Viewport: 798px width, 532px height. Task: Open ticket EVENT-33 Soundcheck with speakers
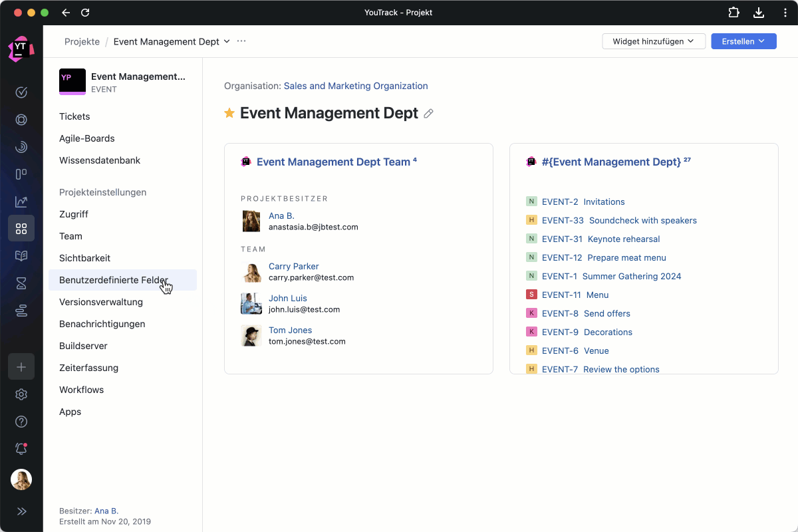618,220
